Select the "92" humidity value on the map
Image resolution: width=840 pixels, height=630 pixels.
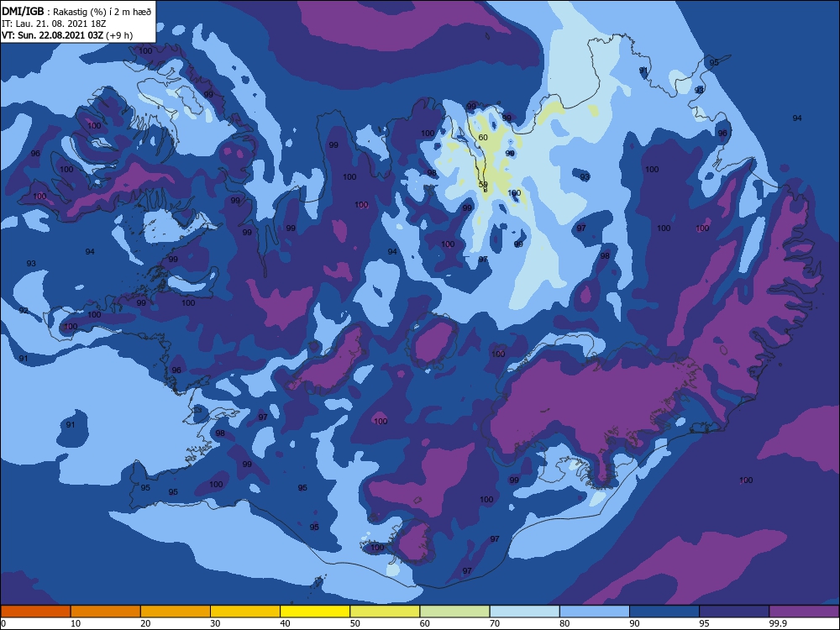click(x=24, y=311)
